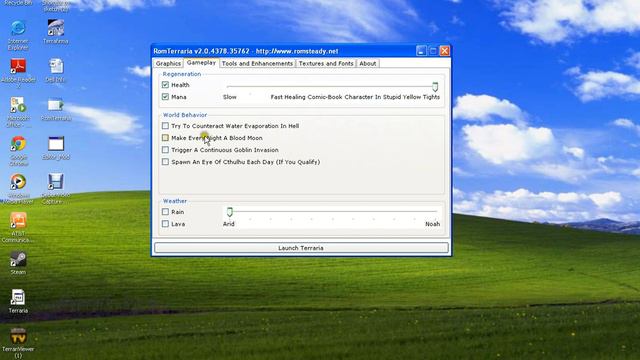Viewport: 640px width, 360px height.
Task: Click the regeneration speed slider thumb
Action: point(435,87)
